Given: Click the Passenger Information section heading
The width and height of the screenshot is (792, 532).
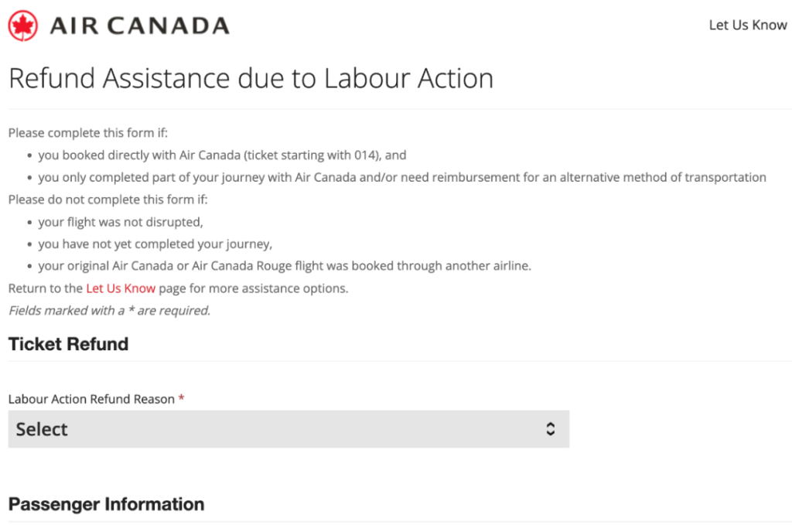Looking at the screenshot, I should (106, 504).
